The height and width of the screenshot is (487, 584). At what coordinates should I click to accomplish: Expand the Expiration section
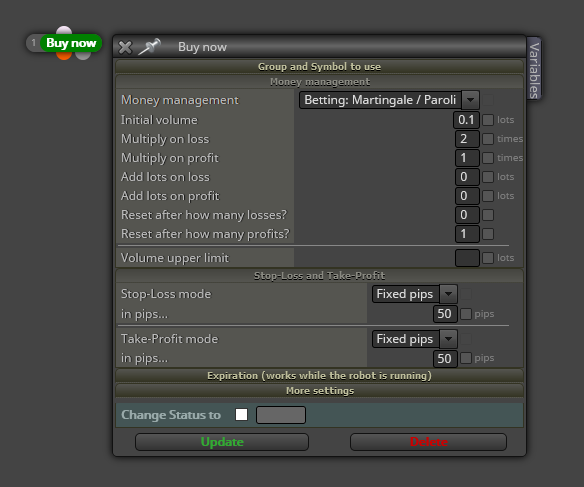click(320, 376)
